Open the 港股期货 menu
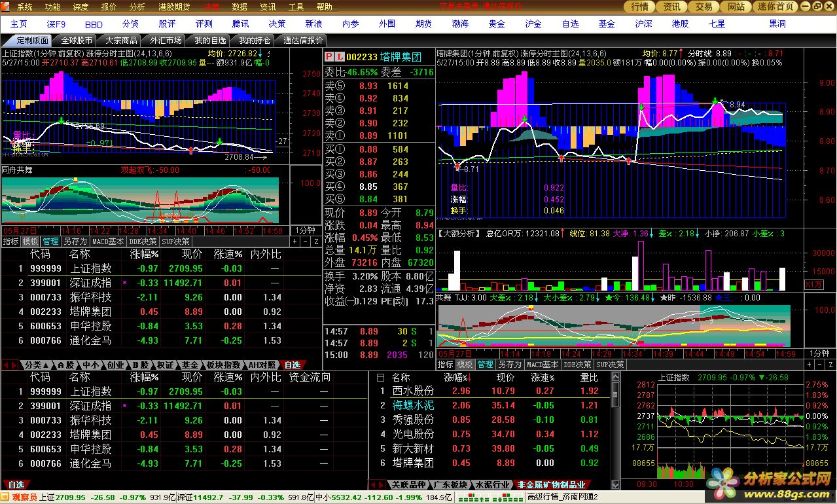The height and width of the screenshot is (504, 837). (x=174, y=7)
